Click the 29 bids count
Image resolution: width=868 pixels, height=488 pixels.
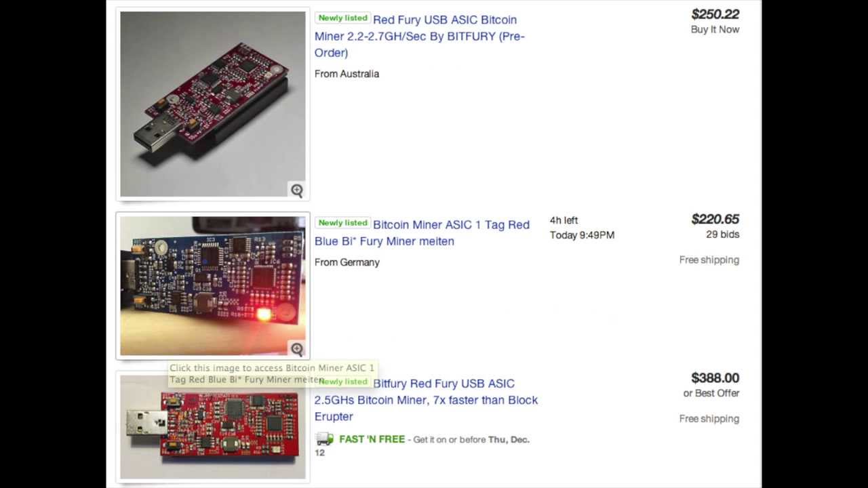point(723,235)
